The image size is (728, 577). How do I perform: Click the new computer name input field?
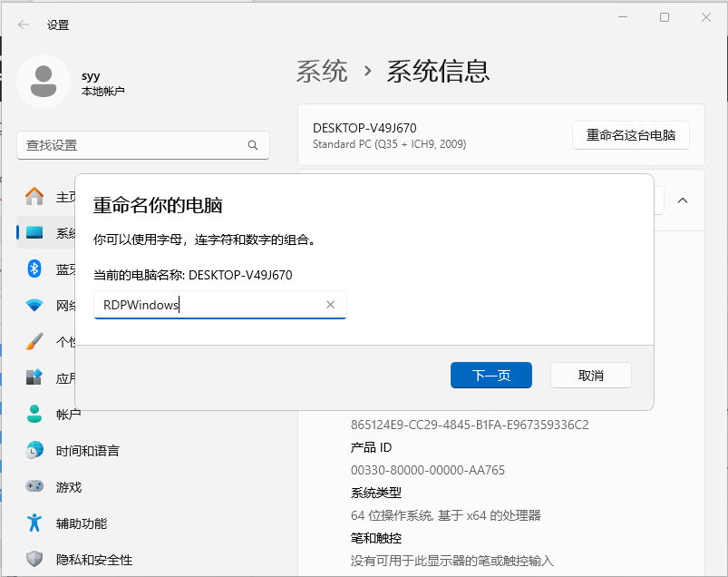(209, 305)
